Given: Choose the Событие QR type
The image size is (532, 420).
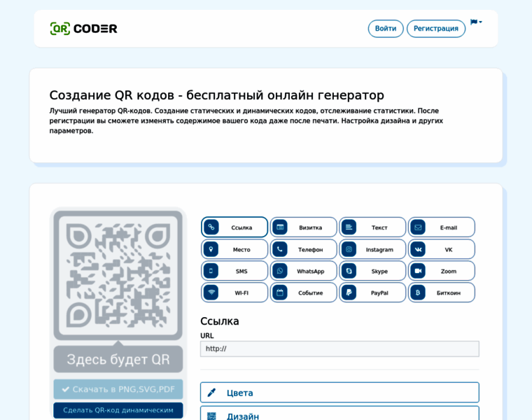Looking at the screenshot, I should tap(304, 293).
